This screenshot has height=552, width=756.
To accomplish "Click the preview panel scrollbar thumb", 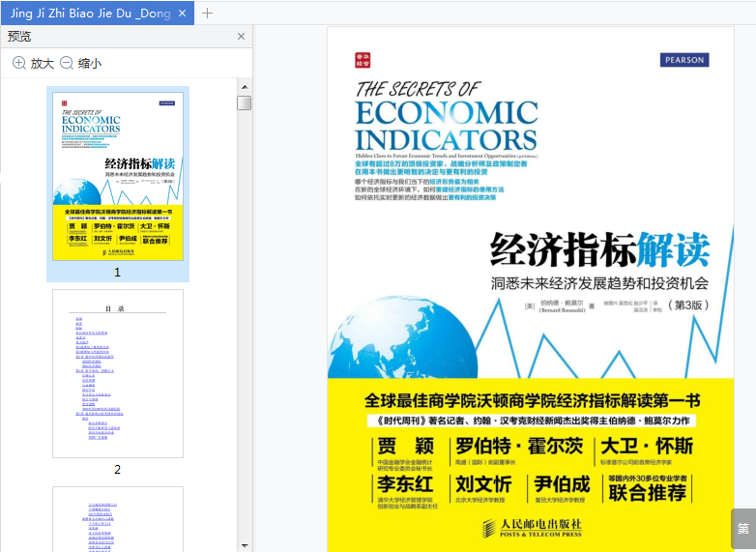I will 245,102.
